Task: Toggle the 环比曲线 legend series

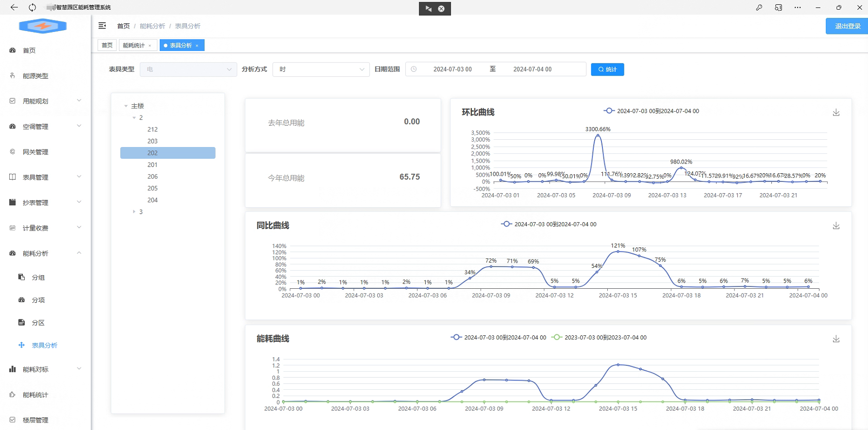Action: coord(651,111)
